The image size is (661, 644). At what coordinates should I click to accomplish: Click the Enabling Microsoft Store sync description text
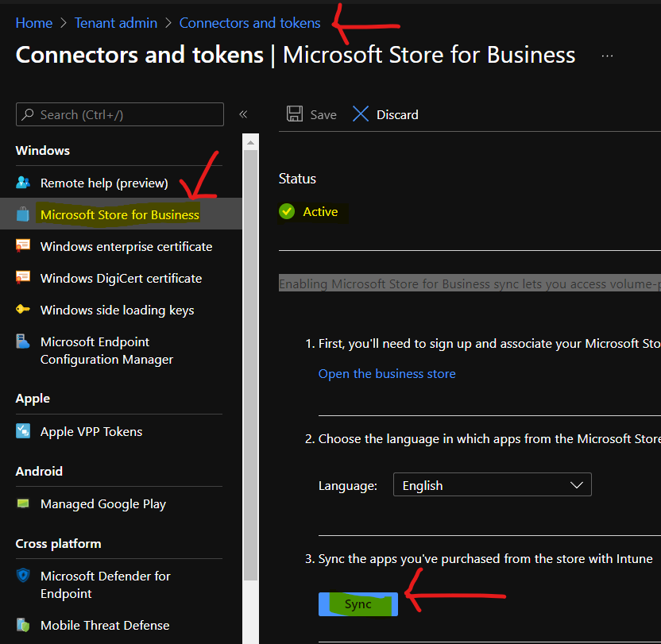coord(470,283)
